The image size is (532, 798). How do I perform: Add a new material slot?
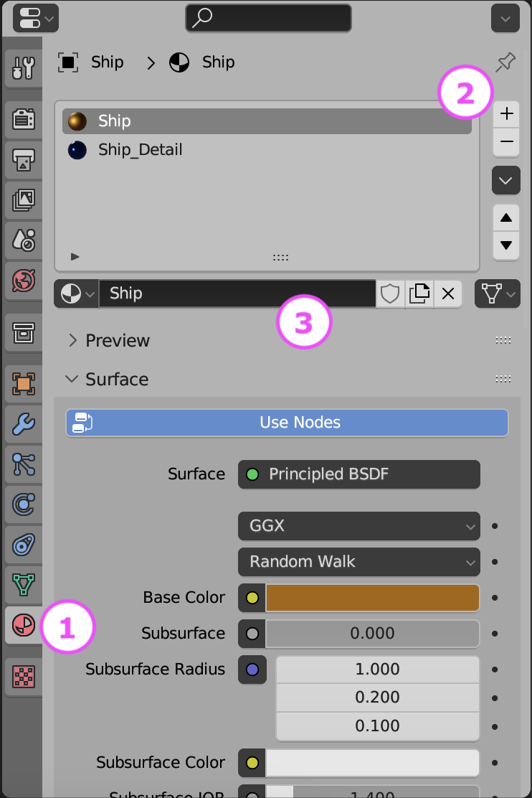tap(506, 113)
